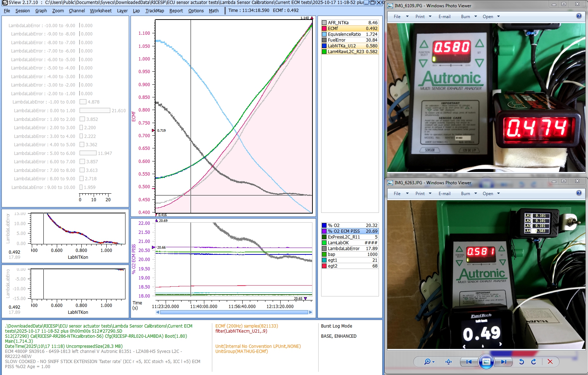The width and height of the screenshot is (588, 375).
Task: Click the actual size fit-to-window icon
Action: point(448,362)
